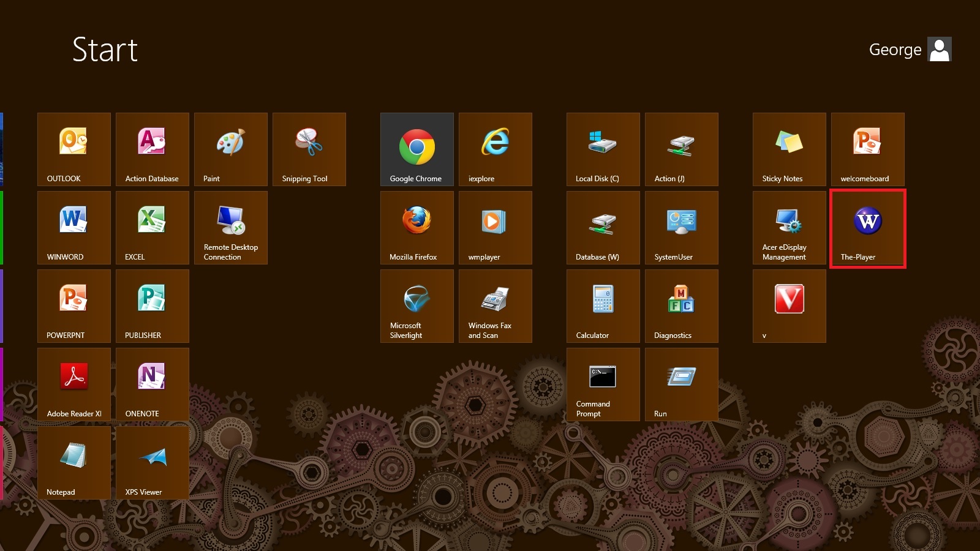
Task: Launch XPS Viewer tile
Action: [x=153, y=463]
